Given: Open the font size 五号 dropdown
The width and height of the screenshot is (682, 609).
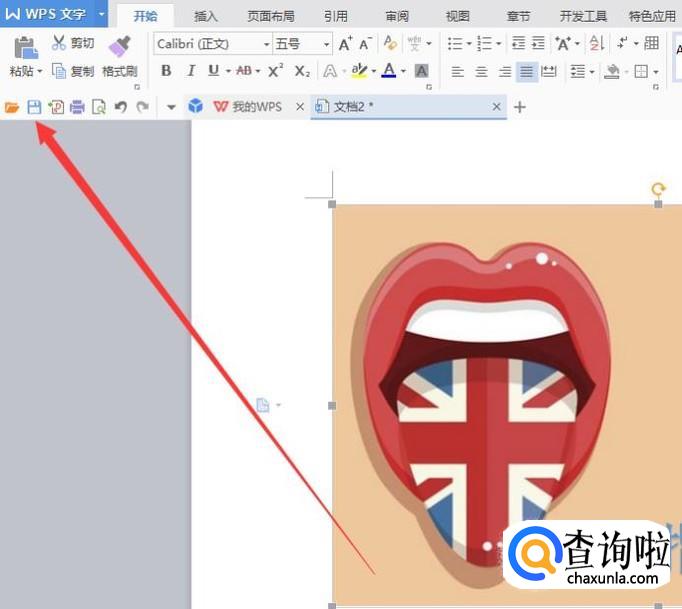Looking at the screenshot, I should (326, 44).
